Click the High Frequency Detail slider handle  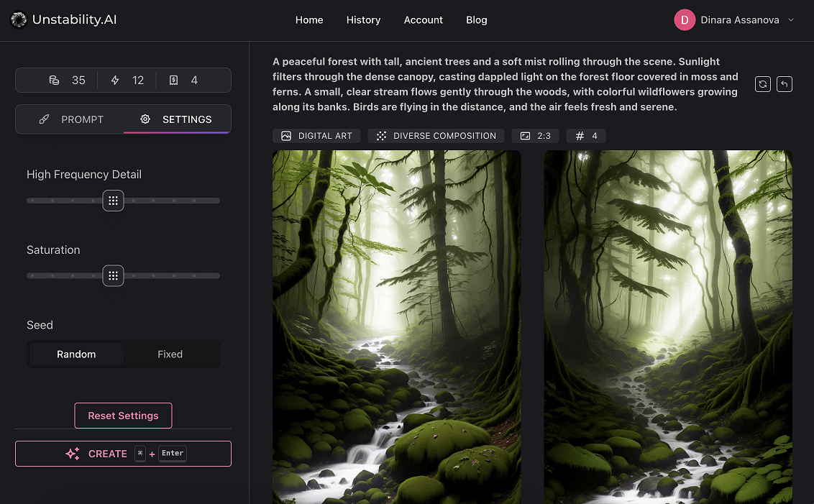(x=113, y=201)
